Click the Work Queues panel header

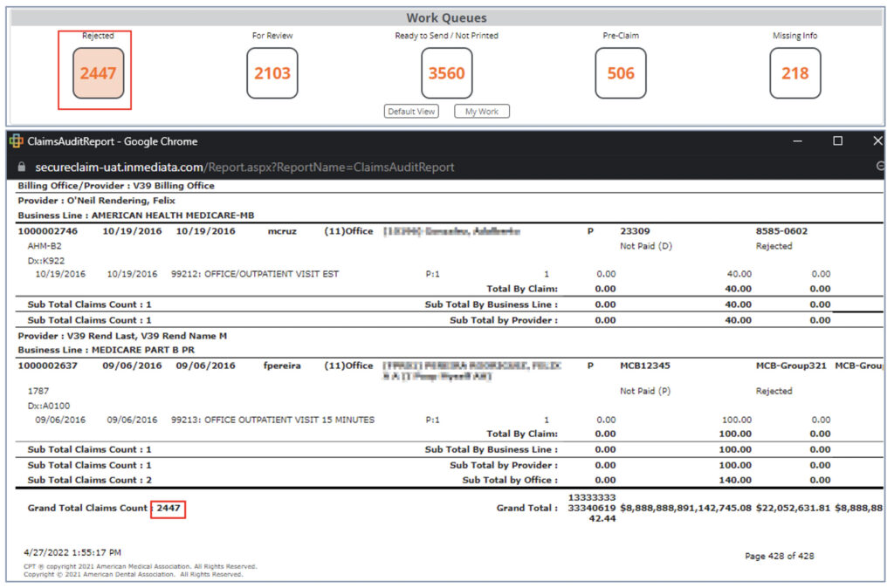446,17
